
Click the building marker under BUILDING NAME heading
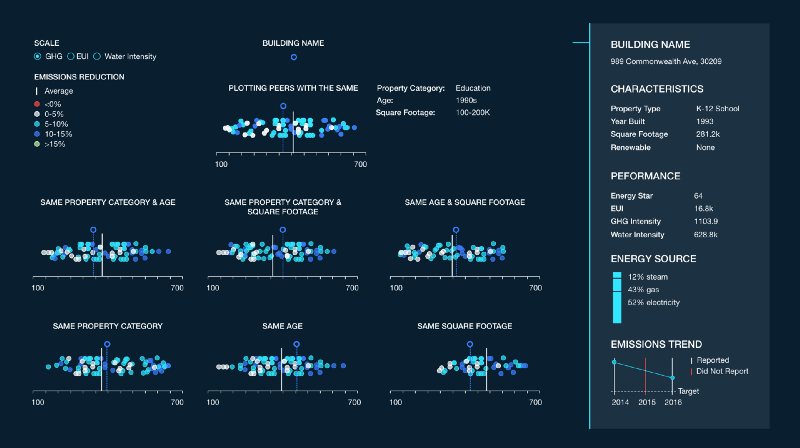coord(294,57)
